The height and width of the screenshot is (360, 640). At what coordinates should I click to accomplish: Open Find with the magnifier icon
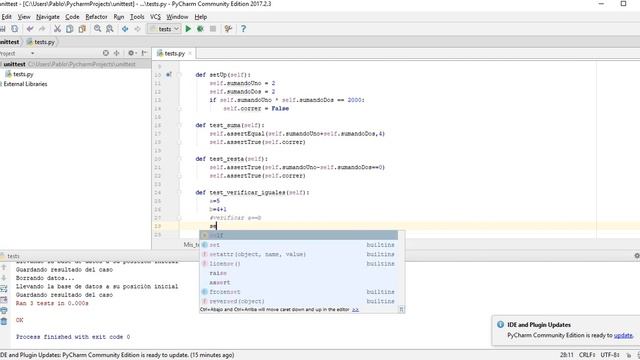click(x=98, y=29)
